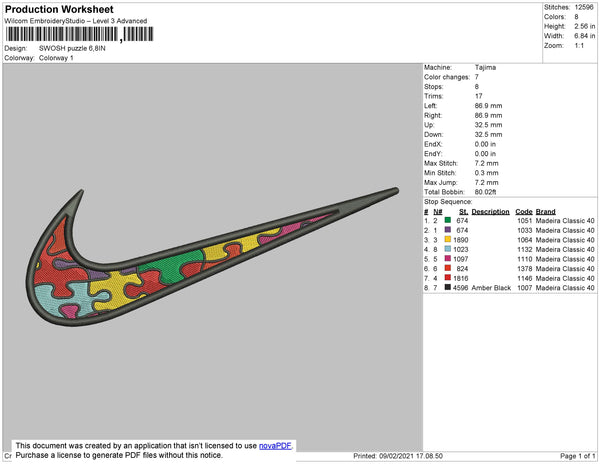Click the EndX label
The height and width of the screenshot is (464, 600).
433,144
